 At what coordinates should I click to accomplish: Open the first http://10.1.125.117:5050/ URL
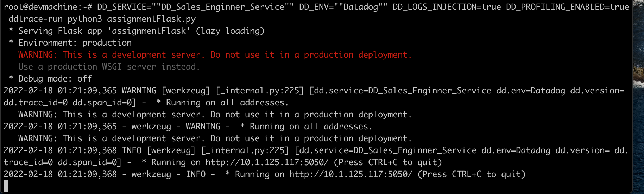pos(267,162)
